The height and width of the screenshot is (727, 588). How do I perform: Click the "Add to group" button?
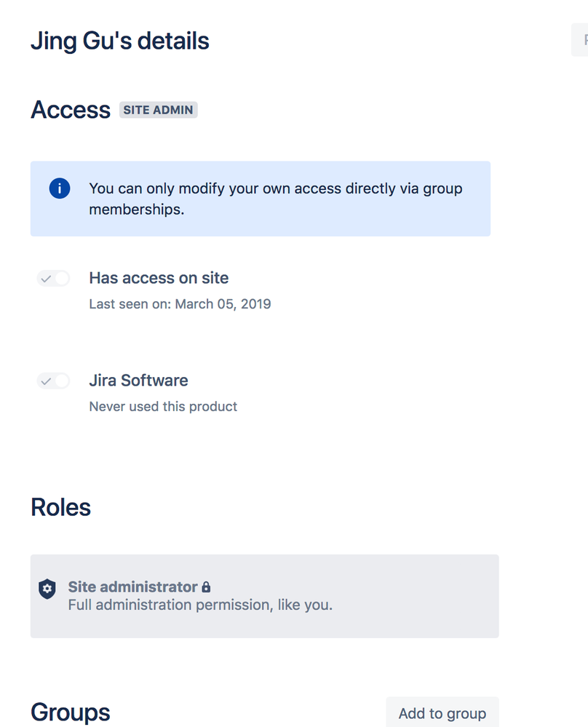[442, 713]
